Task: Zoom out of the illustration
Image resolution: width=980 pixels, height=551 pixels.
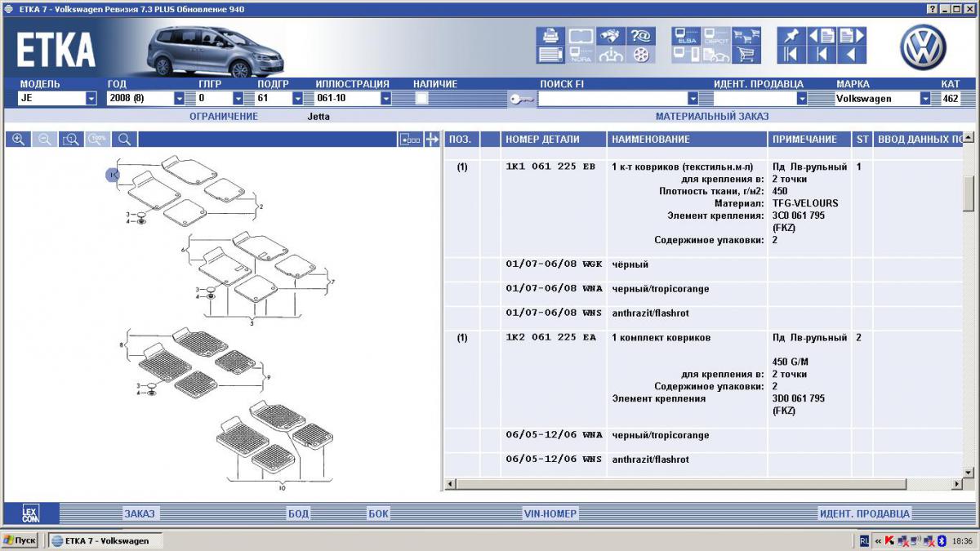Action: click(45, 139)
